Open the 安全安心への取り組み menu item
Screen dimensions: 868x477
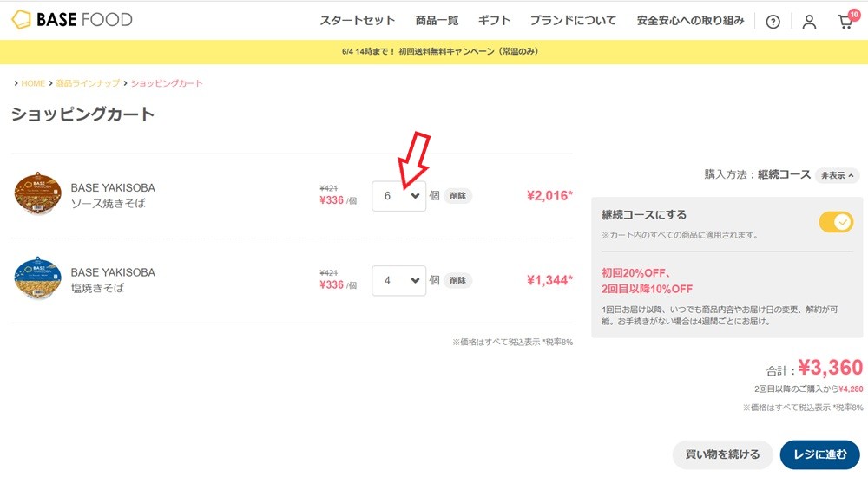[x=690, y=21]
